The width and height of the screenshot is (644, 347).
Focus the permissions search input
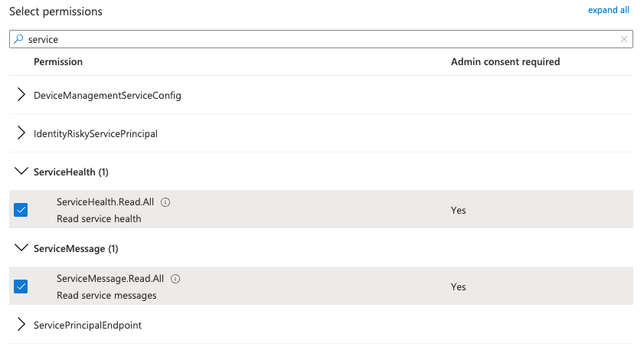point(322,40)
